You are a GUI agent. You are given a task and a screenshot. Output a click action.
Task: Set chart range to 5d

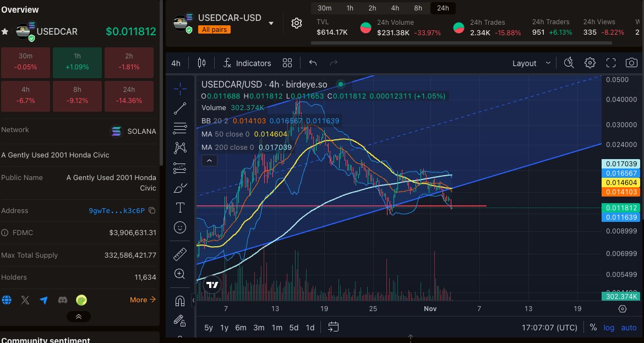pos(294,328)
